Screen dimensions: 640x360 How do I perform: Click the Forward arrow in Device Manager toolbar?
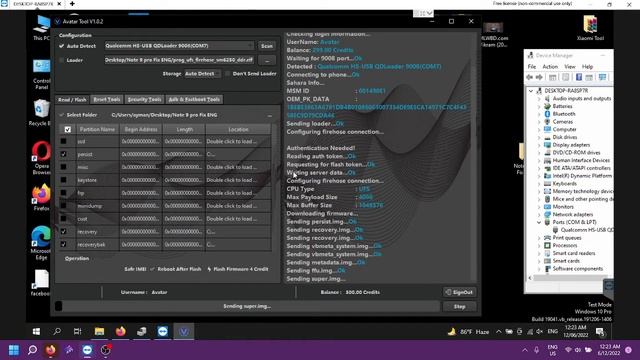(x=539, y=77)
